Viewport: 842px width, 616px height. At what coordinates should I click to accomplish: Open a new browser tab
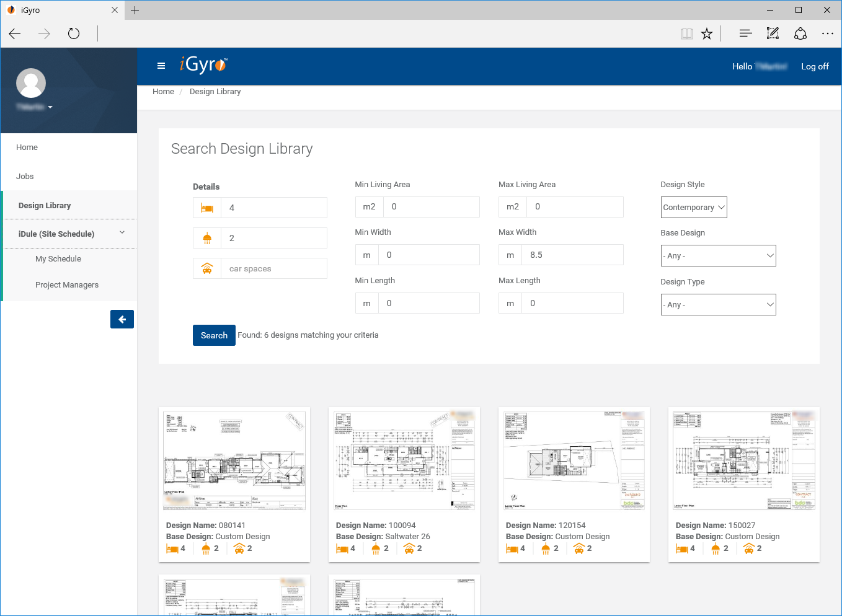point(135,10)
